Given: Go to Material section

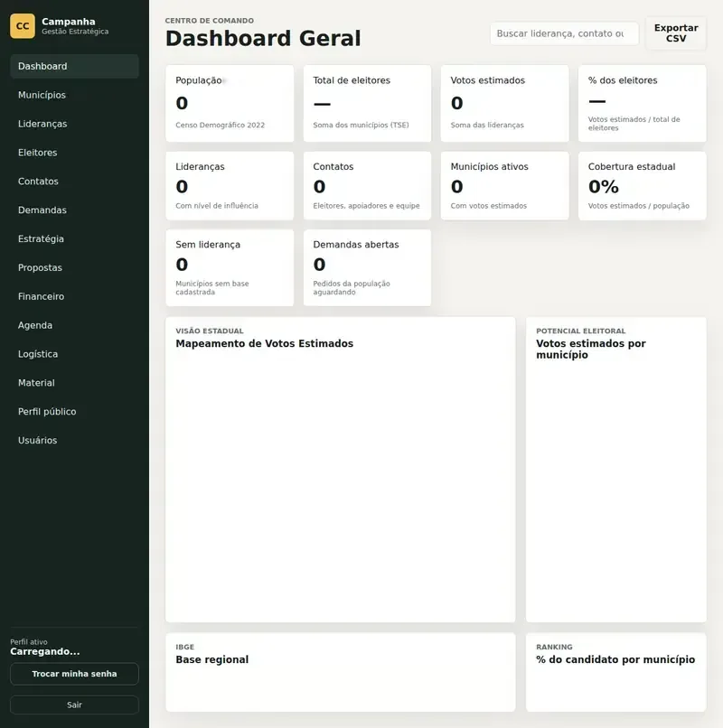Looking at the screenshot, I should tap(74, 383).
